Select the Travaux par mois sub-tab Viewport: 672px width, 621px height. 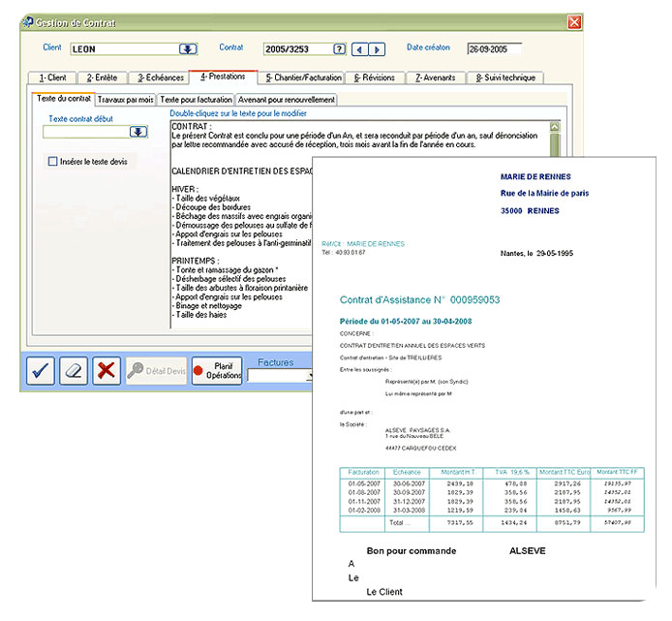click(x=125, y=100)
